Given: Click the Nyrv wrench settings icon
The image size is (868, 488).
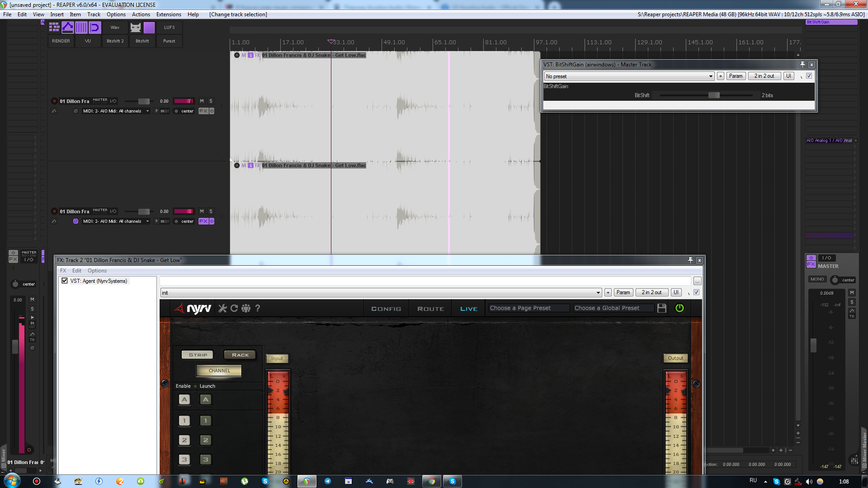Looking at the screenshot, I should click(222, 308).
